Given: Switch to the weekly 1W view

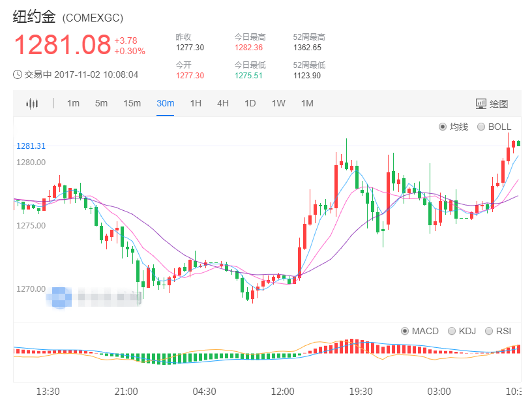Looking at the screenshot, I should (278, 103).
